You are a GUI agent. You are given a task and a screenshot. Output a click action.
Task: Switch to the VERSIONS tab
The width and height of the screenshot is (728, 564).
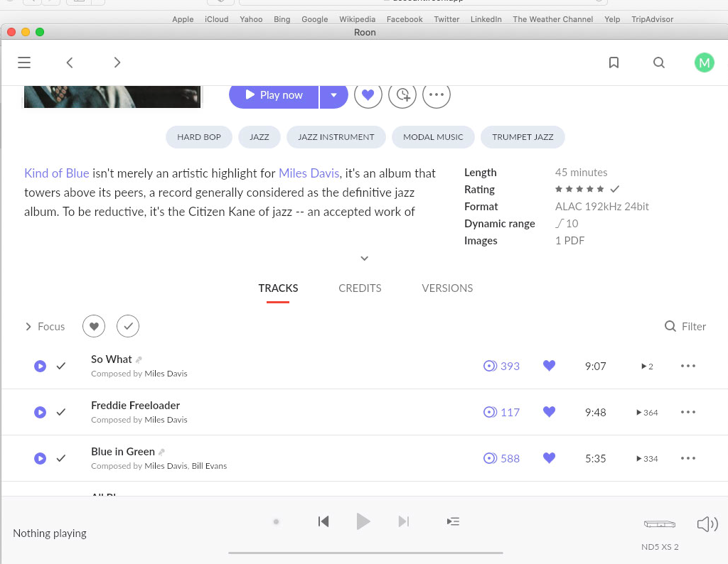(447, 288)
